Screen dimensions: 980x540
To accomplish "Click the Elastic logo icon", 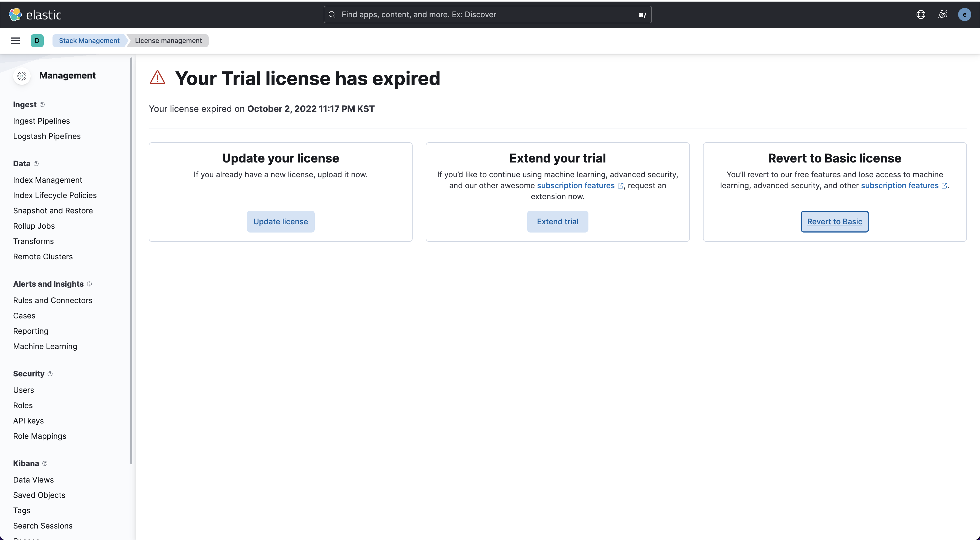I will point(15,14).
